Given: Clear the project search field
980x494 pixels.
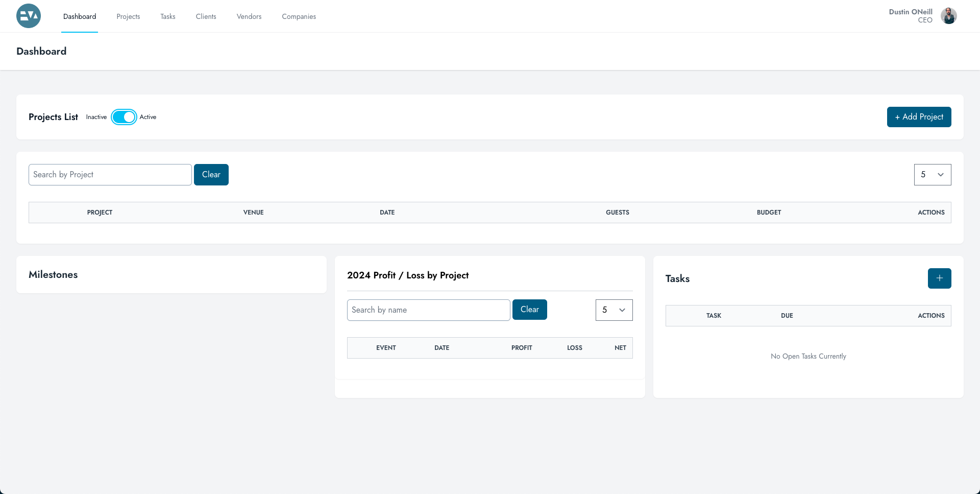Looking at the screenshot, I should pos(211,175).
